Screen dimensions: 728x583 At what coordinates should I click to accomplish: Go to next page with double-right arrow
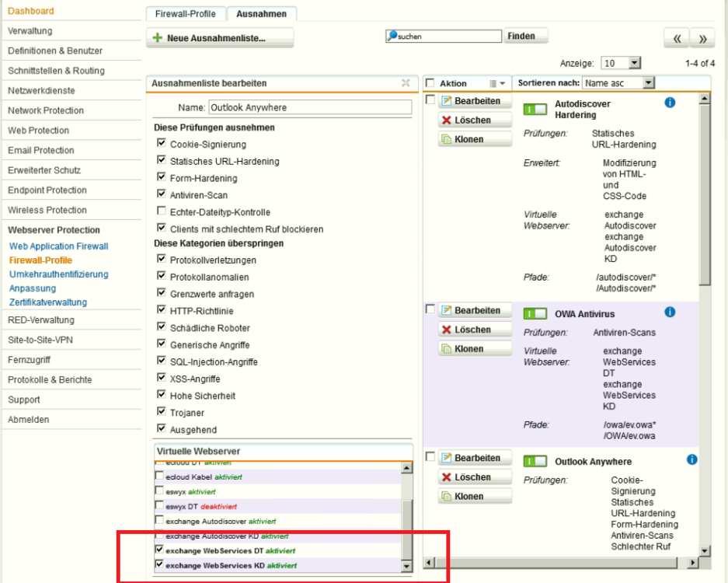click(702, 38)
